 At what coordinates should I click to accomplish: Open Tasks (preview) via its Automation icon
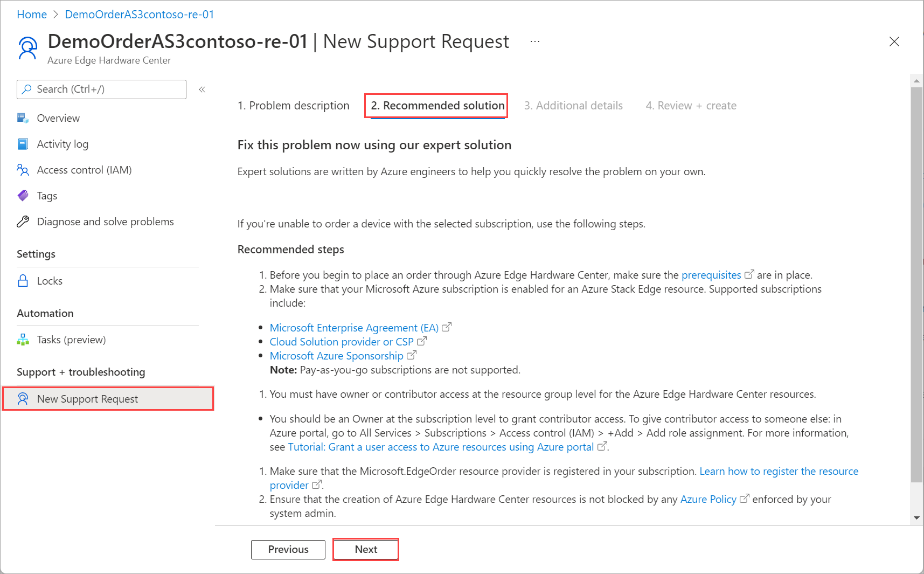23,340
